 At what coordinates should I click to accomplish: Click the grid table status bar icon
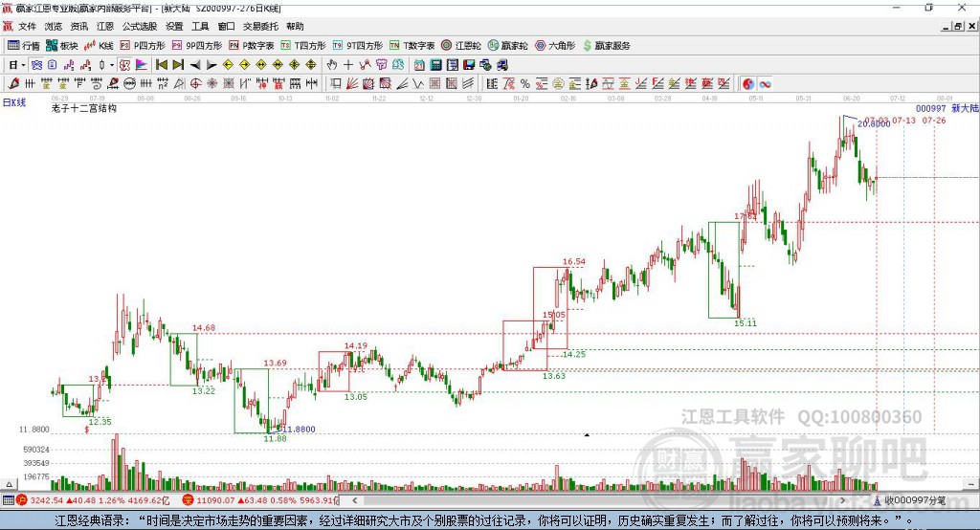click(x=8, y=500)
